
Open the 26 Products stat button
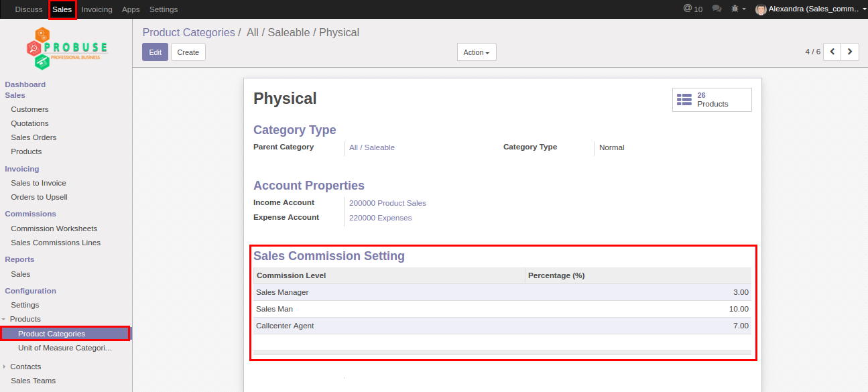[712, 100]
